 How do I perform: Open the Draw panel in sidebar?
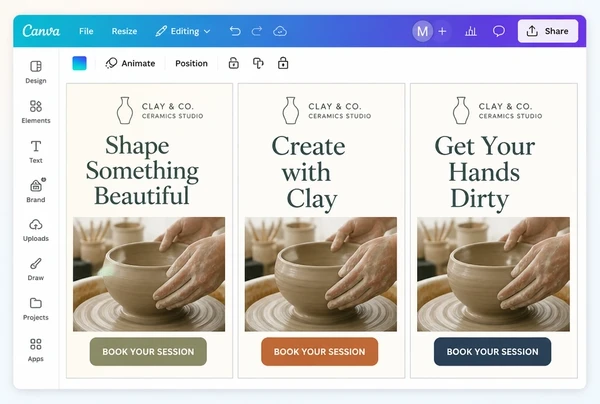(x=36, y=269)
